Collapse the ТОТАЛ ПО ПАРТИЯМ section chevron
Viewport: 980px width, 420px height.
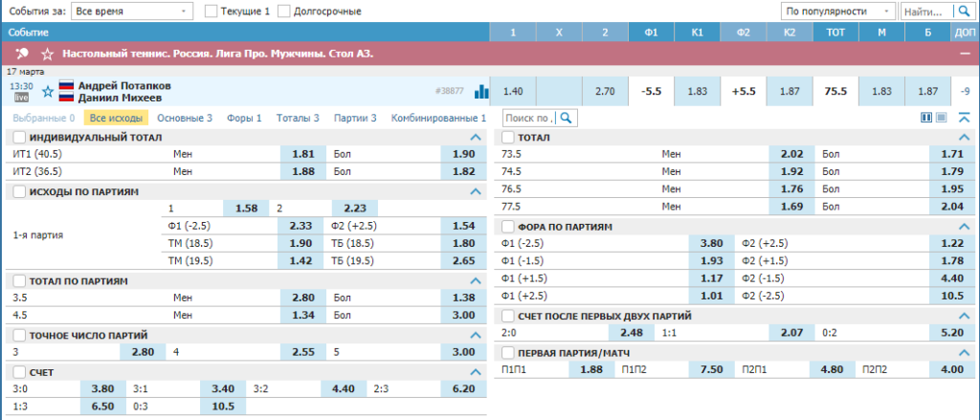tap(475, 281)
